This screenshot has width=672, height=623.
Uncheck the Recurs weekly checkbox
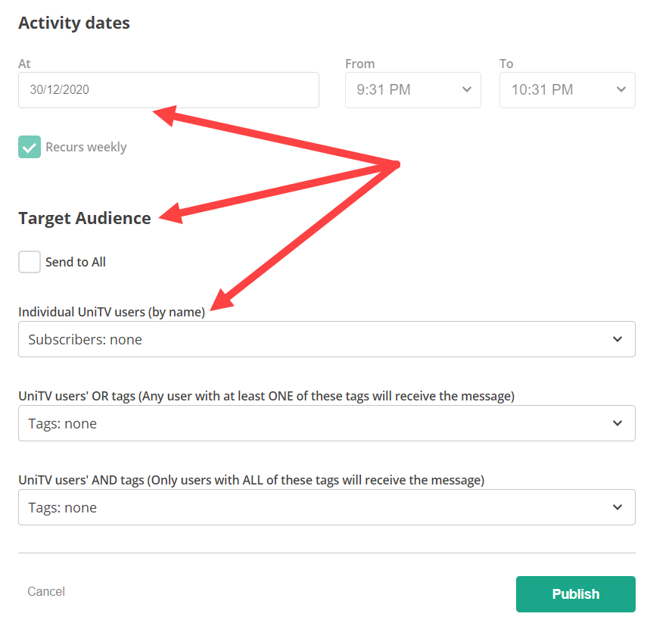click(30, 148)
